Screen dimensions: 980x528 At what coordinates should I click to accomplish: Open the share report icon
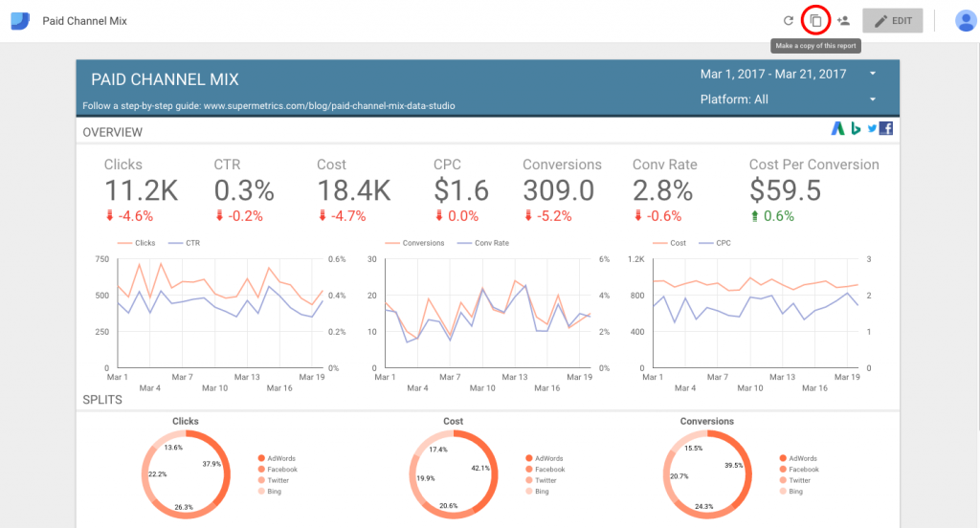[x=843, y=20]
